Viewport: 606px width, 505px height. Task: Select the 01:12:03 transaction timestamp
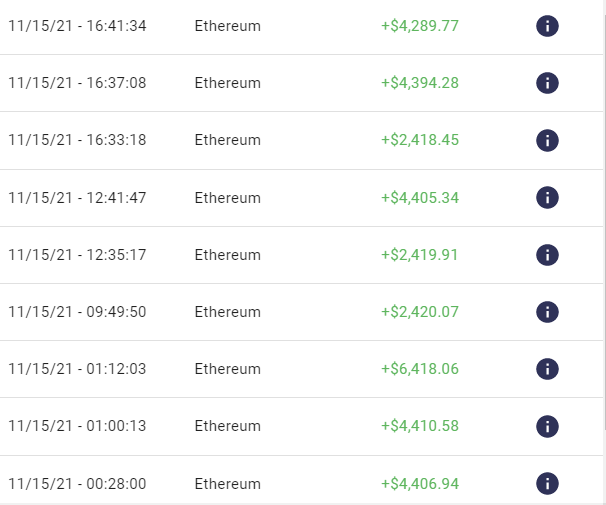pyautogui.click(x=77, y=369)
